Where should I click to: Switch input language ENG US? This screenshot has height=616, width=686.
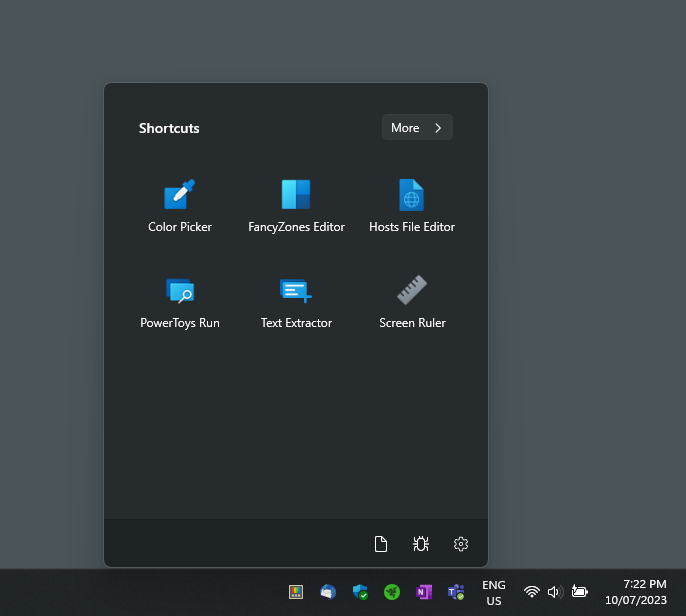click(494, 593)
